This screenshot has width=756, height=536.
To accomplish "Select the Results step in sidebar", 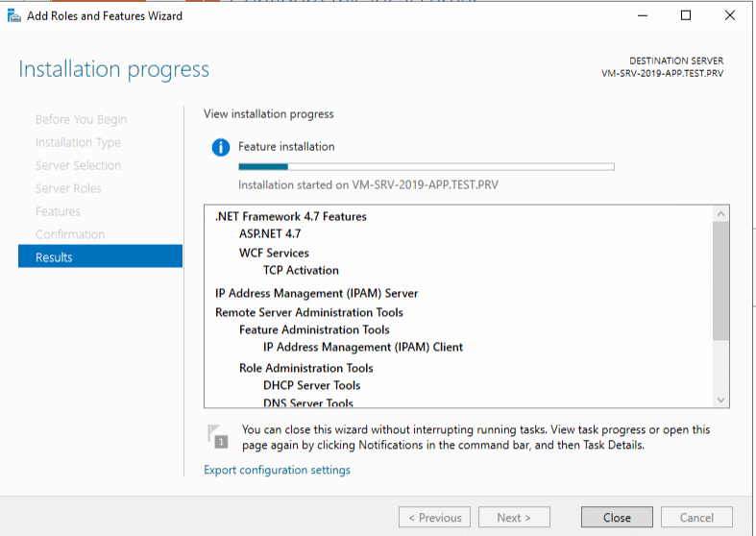I will pyautogui.click(x=100, y=256).
